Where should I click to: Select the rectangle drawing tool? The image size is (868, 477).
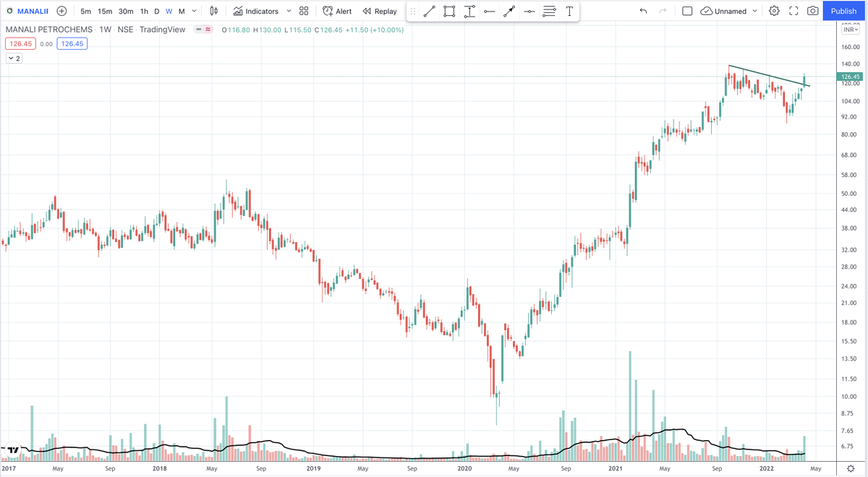(449, 11)
